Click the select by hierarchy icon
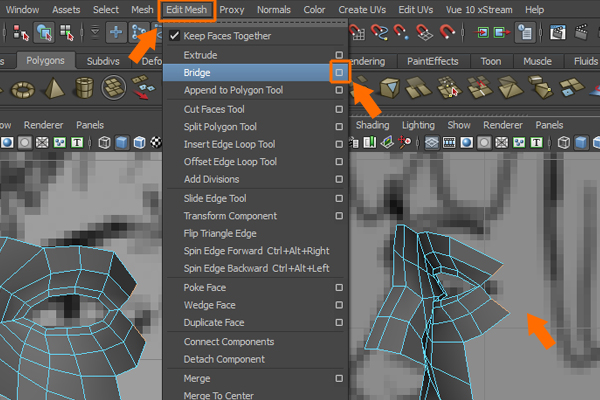600x400 pixels. [x=20, y=33]
